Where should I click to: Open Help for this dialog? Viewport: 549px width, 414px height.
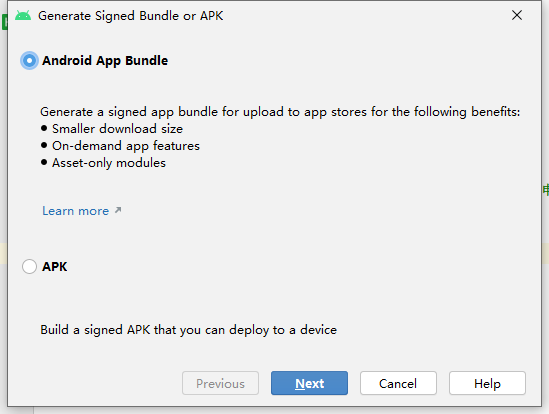[x=487, y=383]
